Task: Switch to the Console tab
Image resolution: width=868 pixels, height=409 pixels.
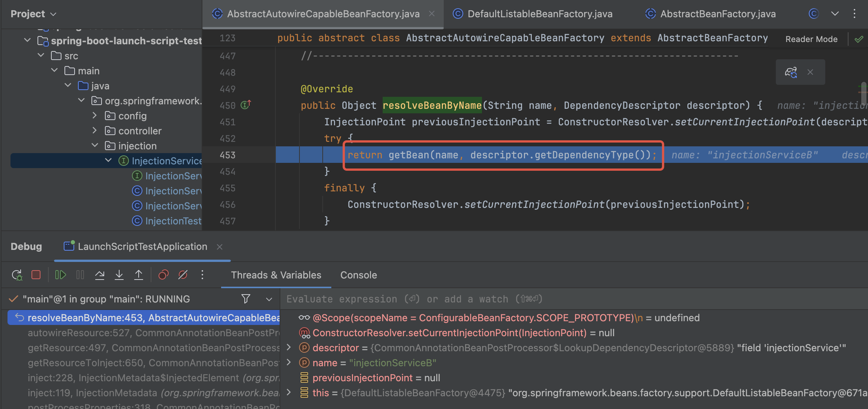Action: coord(358,275)
